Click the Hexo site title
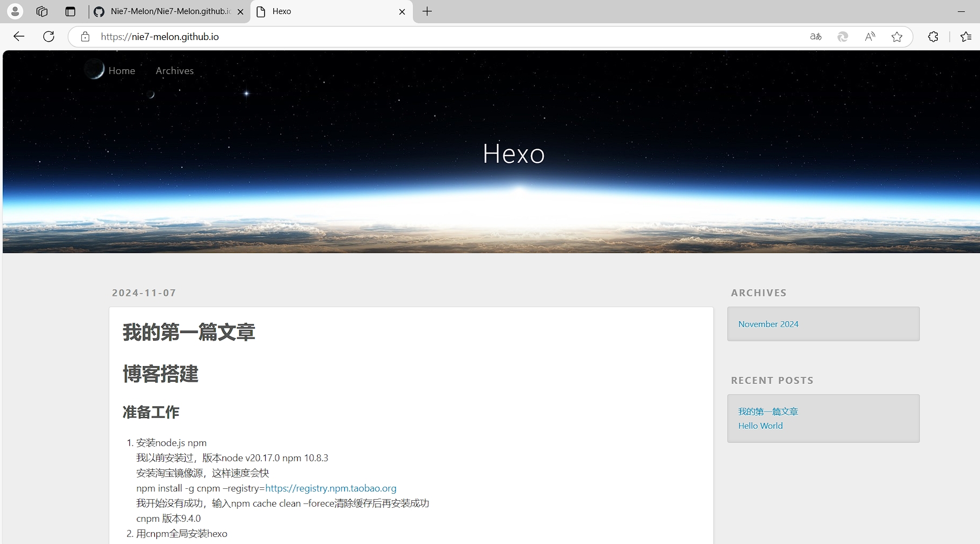Image resolution: width=980 pixels, height=544 pixels. (514, 154)
